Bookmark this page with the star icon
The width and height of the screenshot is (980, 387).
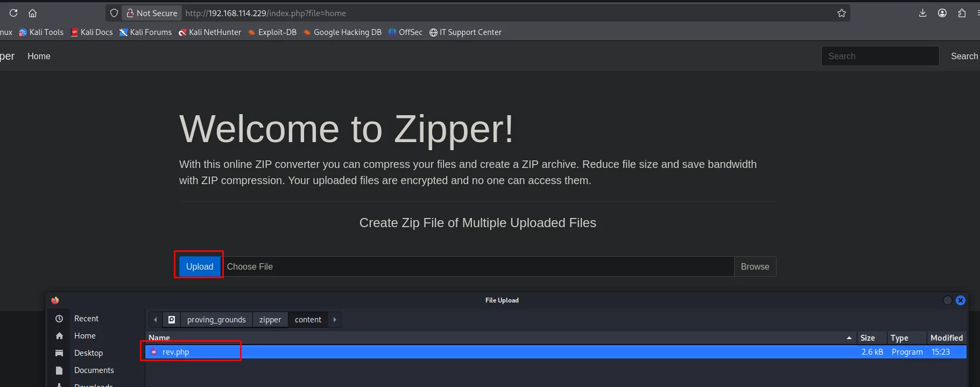842,13
